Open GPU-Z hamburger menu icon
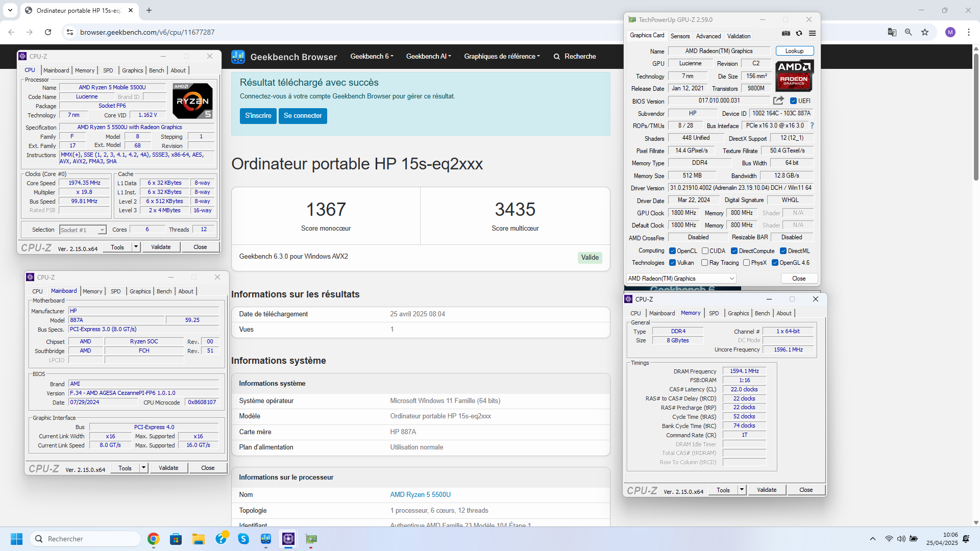This screenshot has width=980, height=551. point(813,33)
